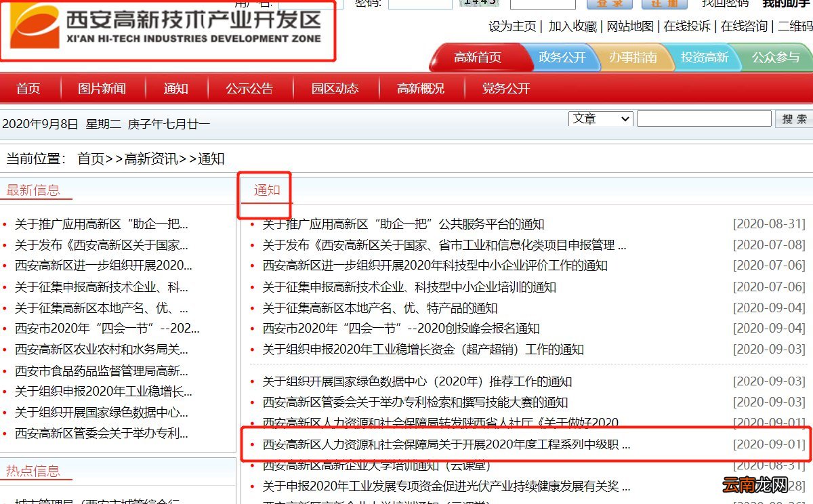Screen dimensions: 813x504
Task: Click 首页 in the breadcrumb path
Action: [x=91, y=159]
